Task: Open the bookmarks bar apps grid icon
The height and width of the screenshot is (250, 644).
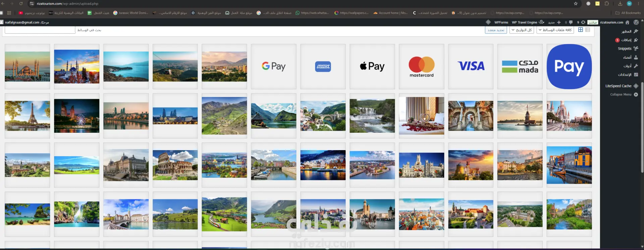Action: 9,13
